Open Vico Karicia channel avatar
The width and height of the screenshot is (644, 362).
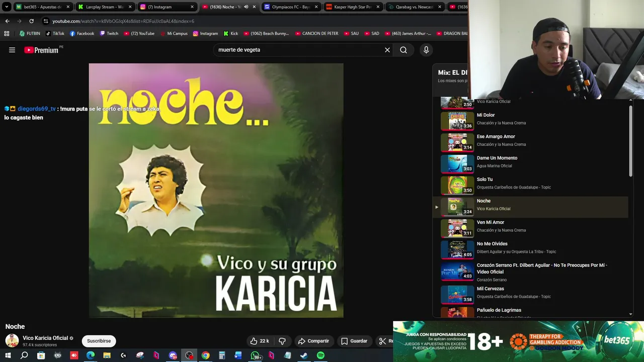click(12, 340)
